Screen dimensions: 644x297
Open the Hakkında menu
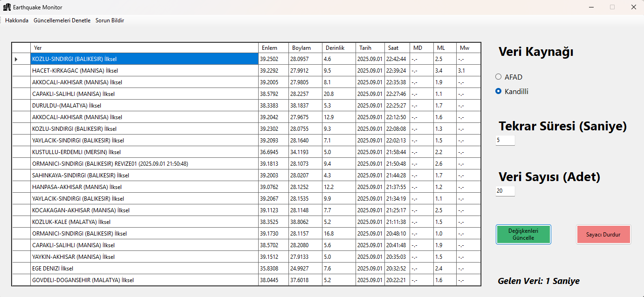tap(17, 20)
